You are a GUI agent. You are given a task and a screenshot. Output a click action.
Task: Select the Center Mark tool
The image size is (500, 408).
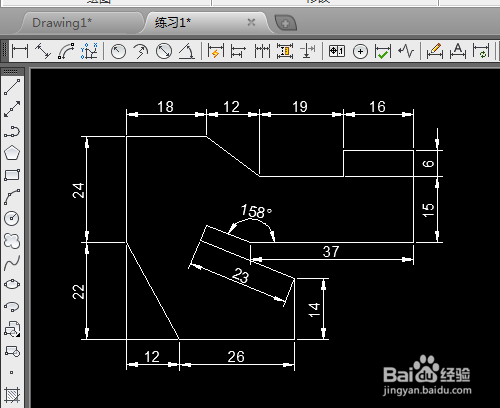click(x=360, y=51)
